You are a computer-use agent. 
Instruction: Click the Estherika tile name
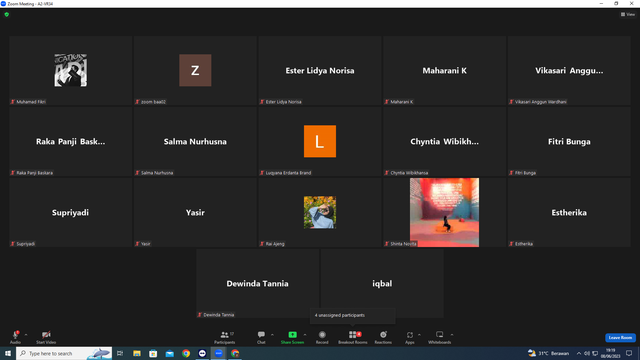[x=569, y=213]
